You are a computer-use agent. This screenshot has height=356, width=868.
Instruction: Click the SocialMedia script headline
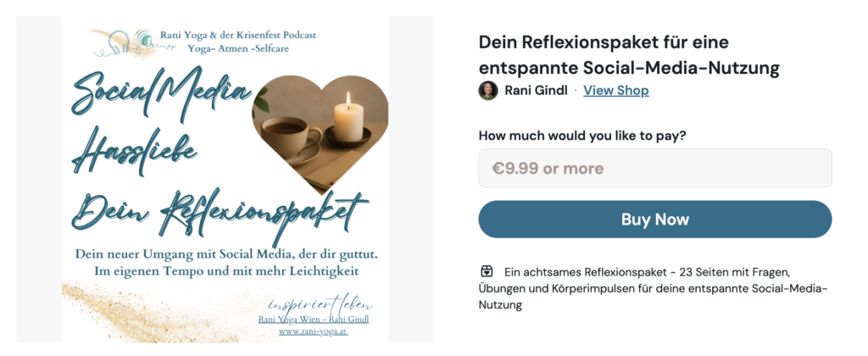pos(162,95)
